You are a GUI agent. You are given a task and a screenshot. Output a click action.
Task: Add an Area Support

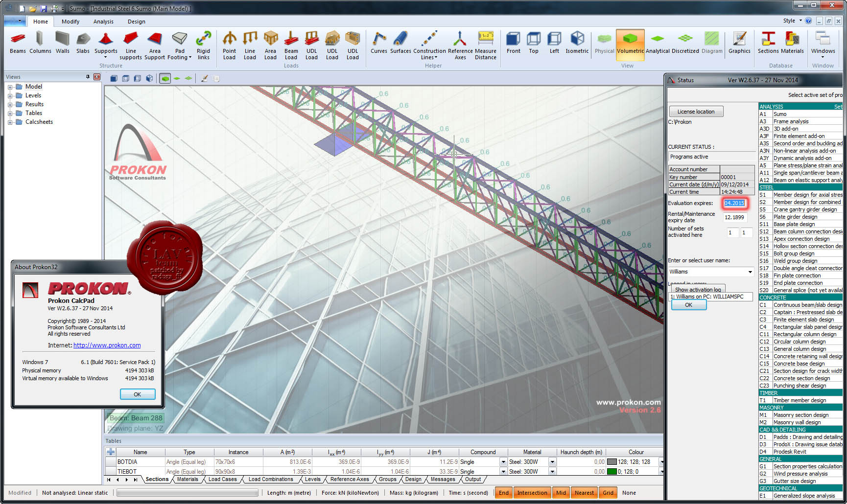155,45
